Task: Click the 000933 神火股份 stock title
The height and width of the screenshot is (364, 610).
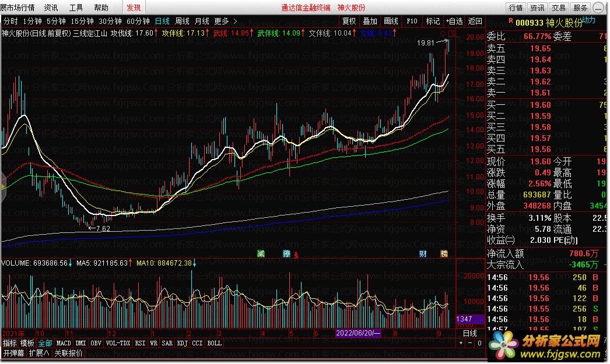Action: [549, 23]
